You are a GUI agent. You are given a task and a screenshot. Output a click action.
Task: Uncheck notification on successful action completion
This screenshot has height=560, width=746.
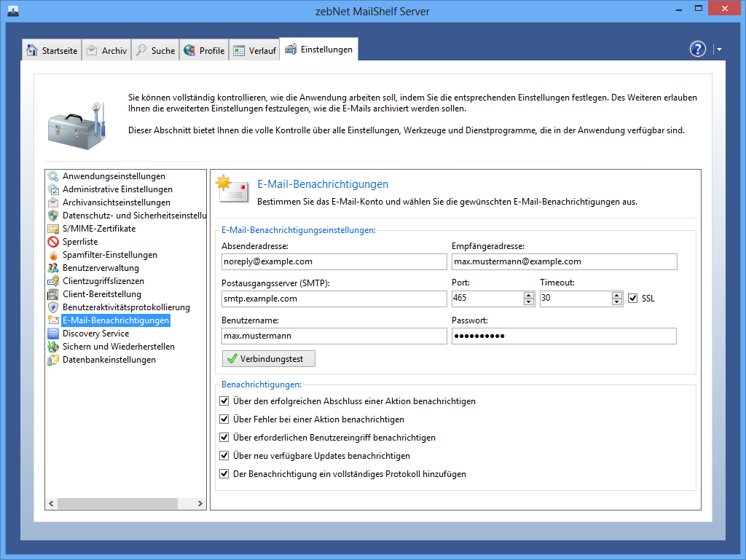pyautogui.click(x=224, y=401)
